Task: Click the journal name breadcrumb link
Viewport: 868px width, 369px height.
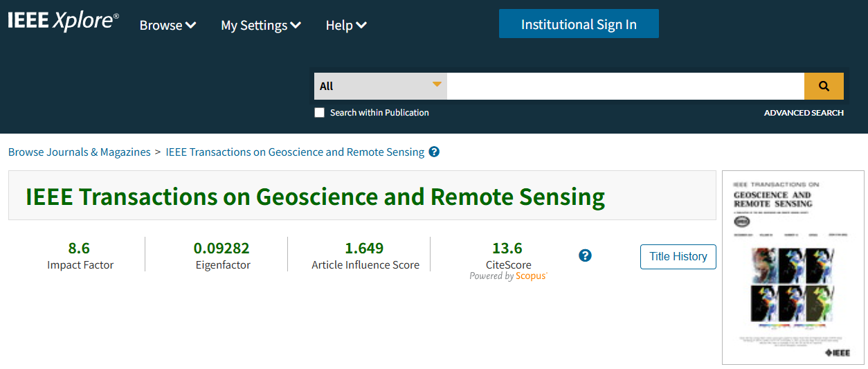Action: tap(295, 152)
